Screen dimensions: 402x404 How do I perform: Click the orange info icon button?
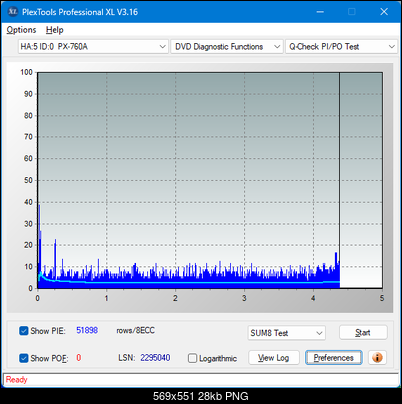coord(377,358)
